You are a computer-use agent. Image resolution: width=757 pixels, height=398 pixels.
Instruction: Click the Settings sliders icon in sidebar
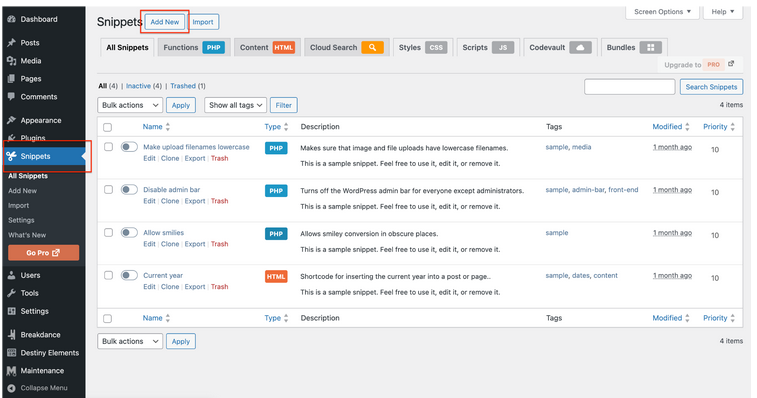tap(12, 311)
